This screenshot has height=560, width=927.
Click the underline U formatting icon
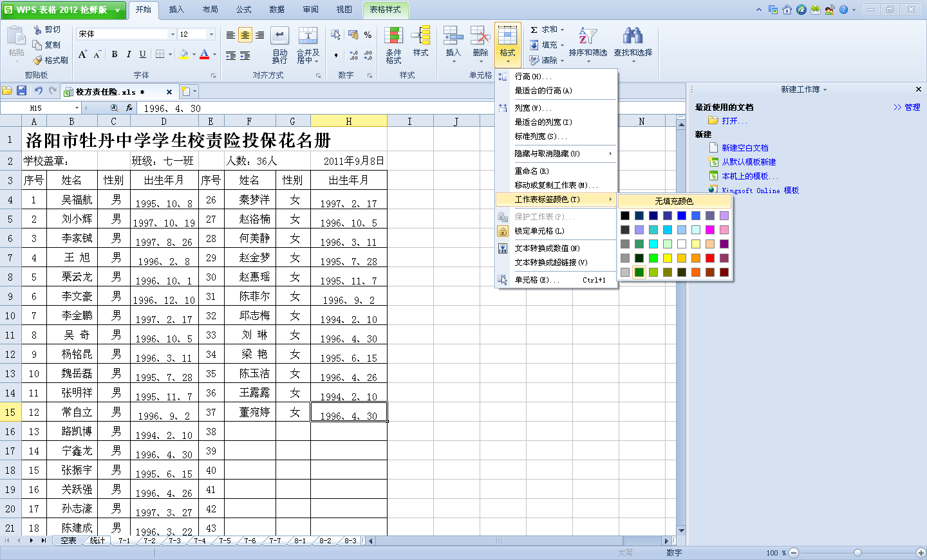(x=142, y=55)
